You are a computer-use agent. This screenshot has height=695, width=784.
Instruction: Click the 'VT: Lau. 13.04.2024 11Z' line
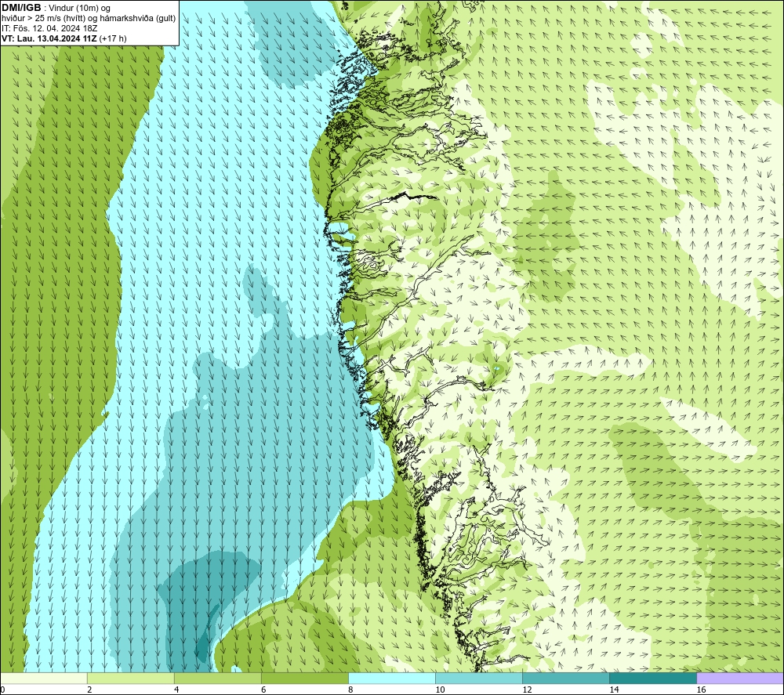(x=49, y=38)
